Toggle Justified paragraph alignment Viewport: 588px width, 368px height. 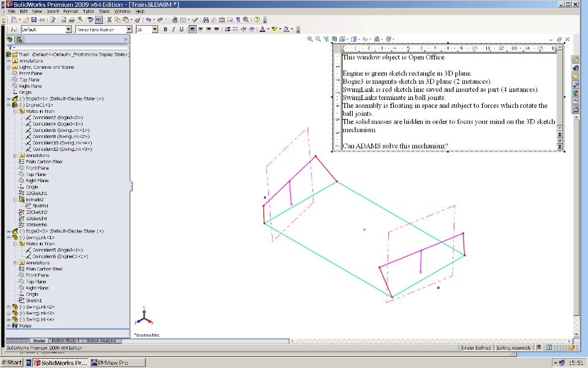(216, 29)
